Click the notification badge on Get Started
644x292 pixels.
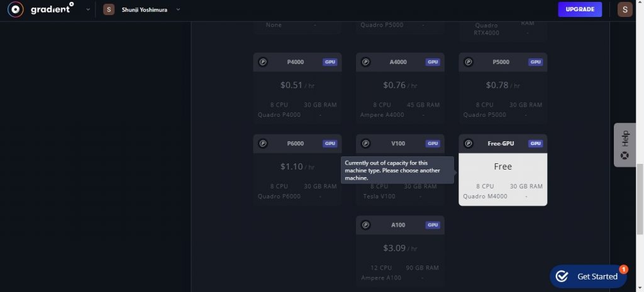click(623, 269)
